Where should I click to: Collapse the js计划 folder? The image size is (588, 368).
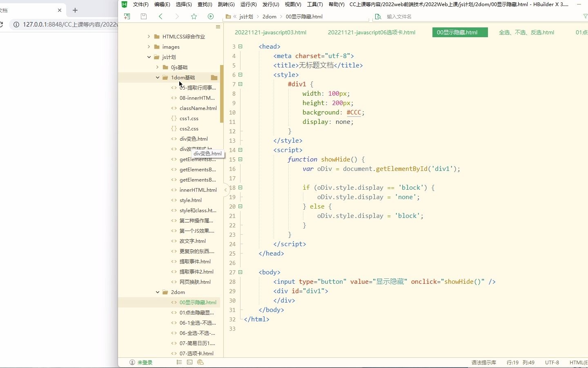[149, 57]
